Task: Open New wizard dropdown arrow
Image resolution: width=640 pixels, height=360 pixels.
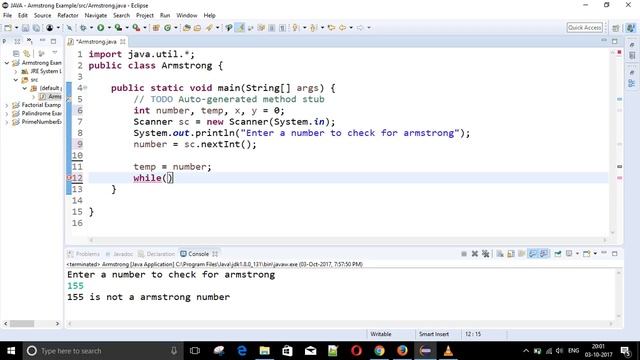Action: (x=16, y=28)
